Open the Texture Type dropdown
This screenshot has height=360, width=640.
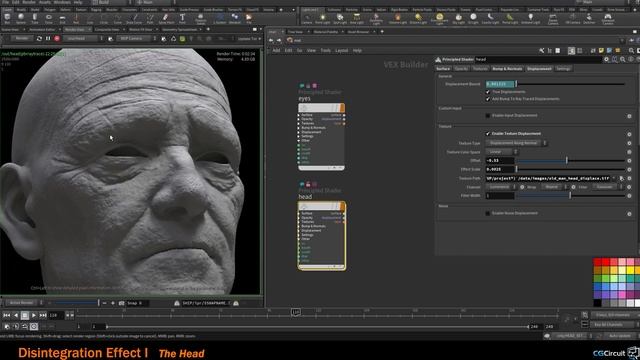tap(516, 143)
